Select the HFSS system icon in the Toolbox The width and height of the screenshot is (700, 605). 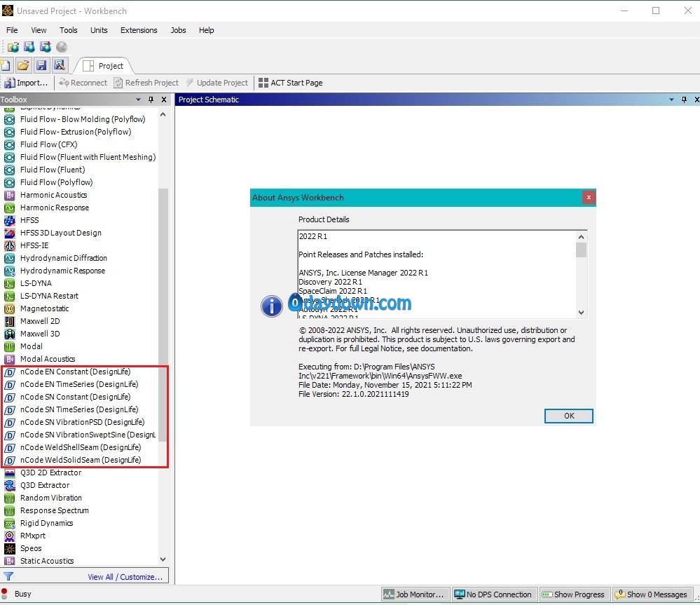(x=9, y=220)
